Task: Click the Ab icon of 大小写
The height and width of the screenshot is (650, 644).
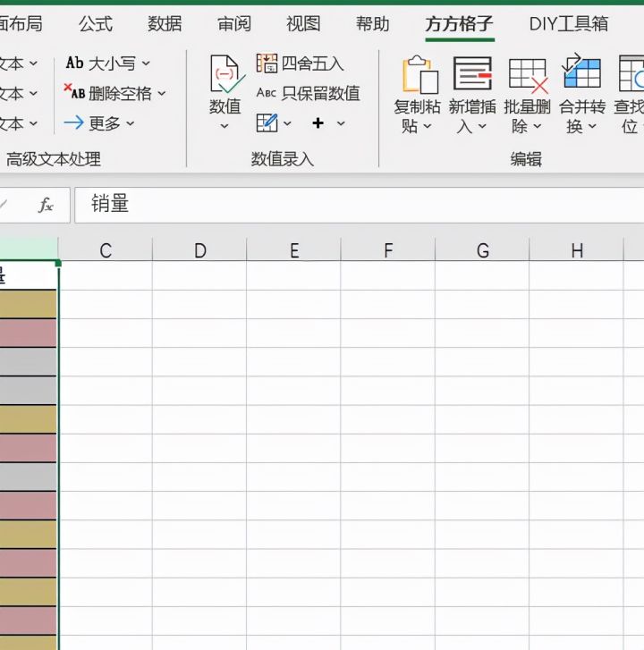Action: (74, 63)
